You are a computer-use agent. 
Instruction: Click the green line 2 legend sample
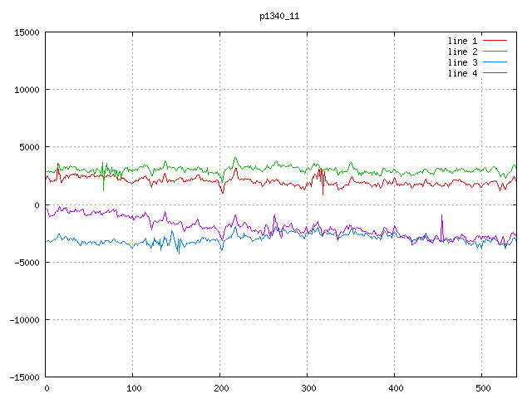coord(495,52)
